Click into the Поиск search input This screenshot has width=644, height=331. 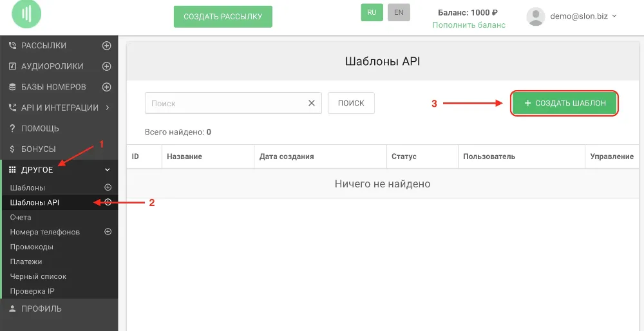pos(225,103)
